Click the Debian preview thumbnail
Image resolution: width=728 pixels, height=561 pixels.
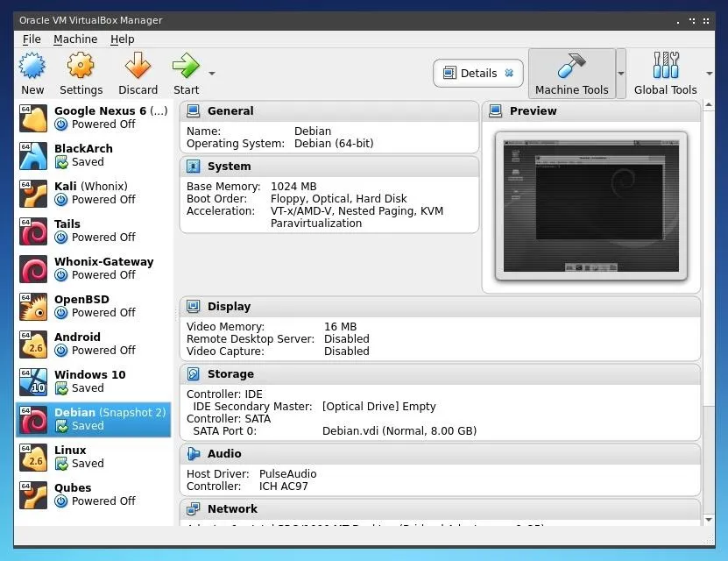(591, 206)
